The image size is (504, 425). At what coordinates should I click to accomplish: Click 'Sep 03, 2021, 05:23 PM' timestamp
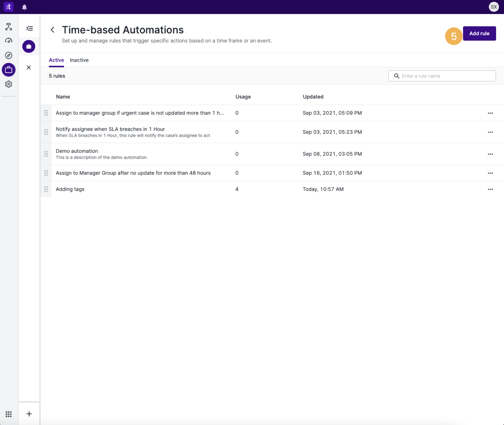tap(332, 132)
